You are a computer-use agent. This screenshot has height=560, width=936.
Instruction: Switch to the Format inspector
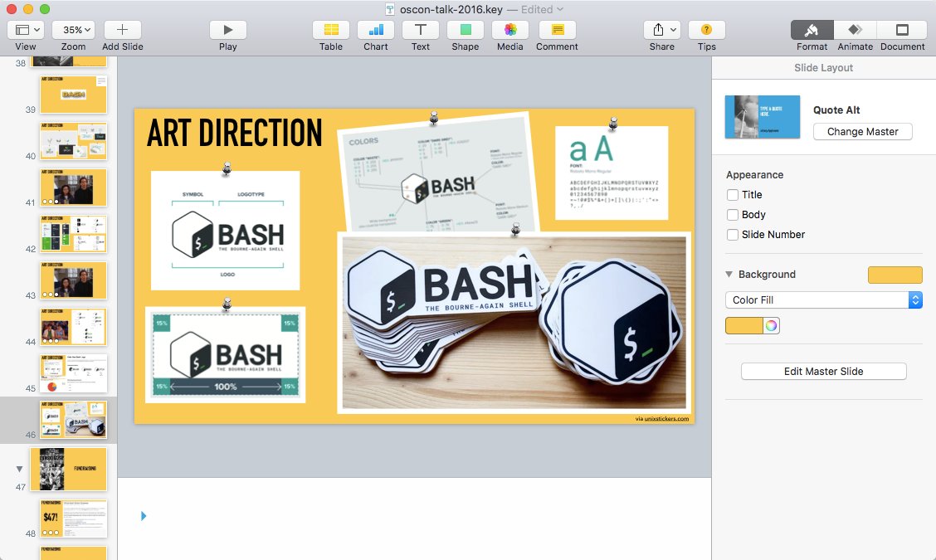click(812, 30)
